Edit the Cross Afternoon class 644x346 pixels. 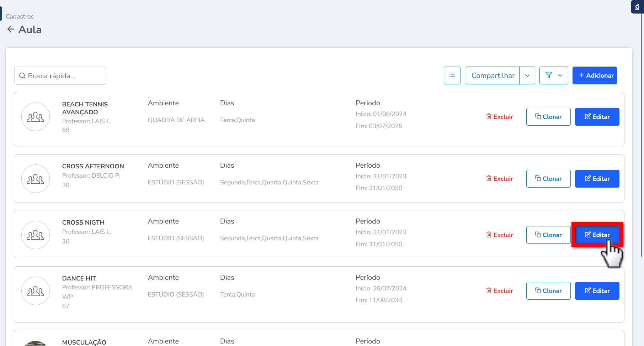pos(597,179)
